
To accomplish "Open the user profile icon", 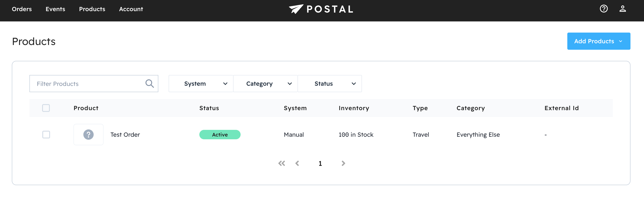I will pos(622,9).
